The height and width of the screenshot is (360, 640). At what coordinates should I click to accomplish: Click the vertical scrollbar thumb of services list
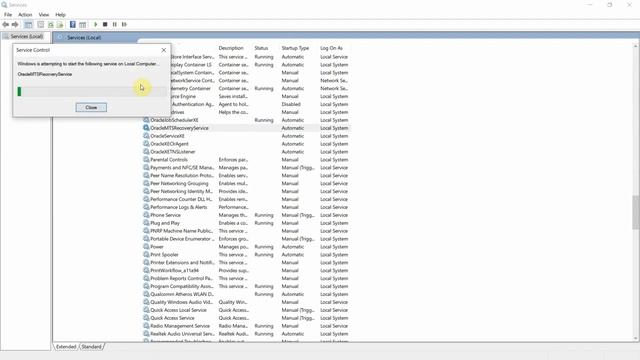tap(636, 212)
